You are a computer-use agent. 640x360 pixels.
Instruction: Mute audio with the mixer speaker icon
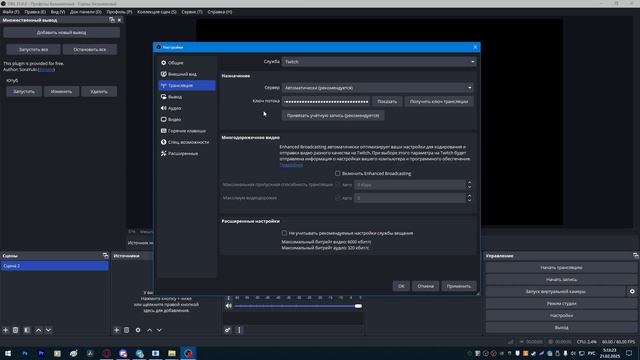point(229,306)
